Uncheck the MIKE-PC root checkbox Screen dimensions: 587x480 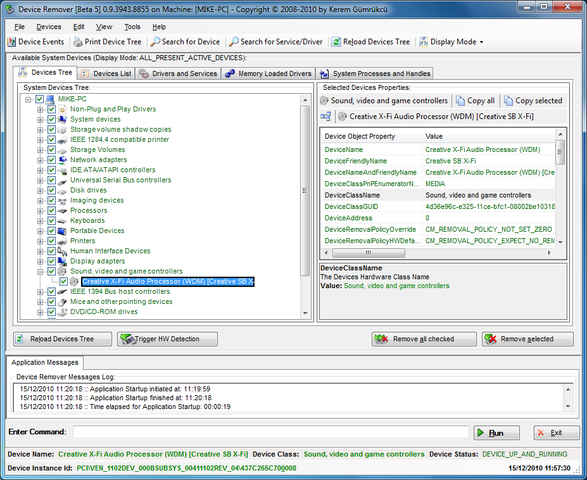(39, 99)
